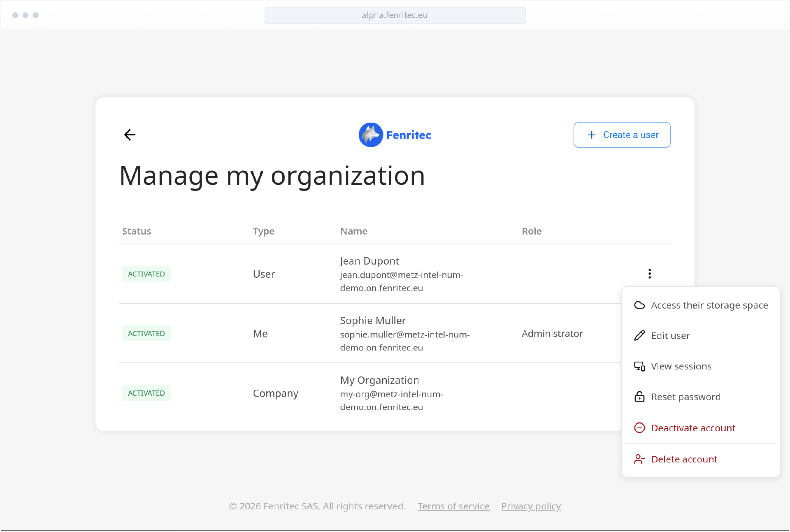Click the alpha.fenritec.eu address bar

[395, 15]
